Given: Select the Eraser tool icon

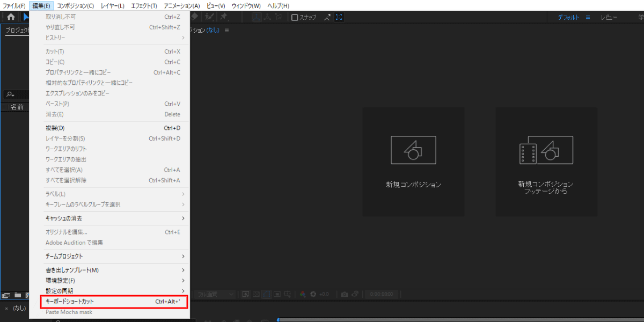Looking at the screenshot, I should click(194, 17).
